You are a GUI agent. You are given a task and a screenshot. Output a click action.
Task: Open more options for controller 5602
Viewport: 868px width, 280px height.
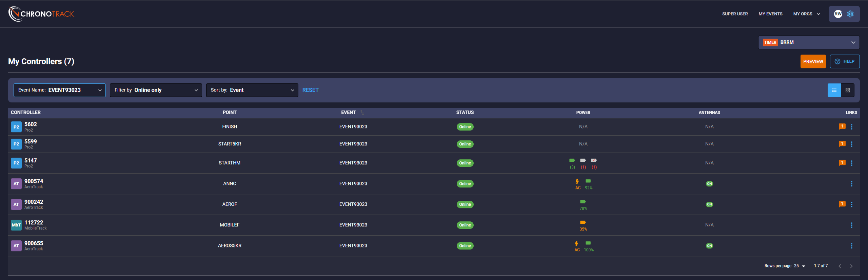(851, 127)
